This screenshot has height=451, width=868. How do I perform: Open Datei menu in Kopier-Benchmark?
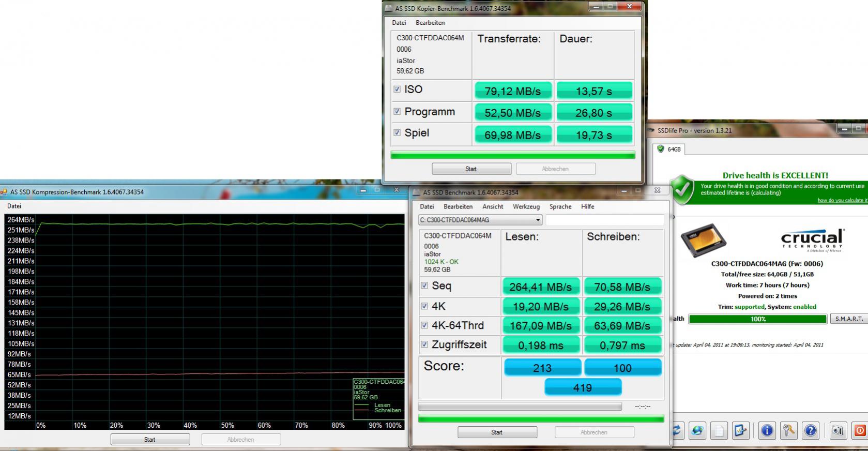click(399, 23)
